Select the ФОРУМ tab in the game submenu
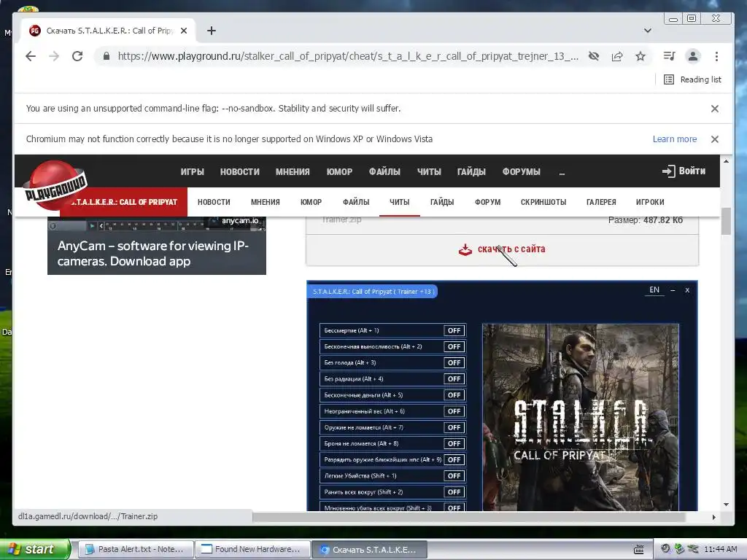The width and height of the screenshot is (747, 560). pos(487,202)
